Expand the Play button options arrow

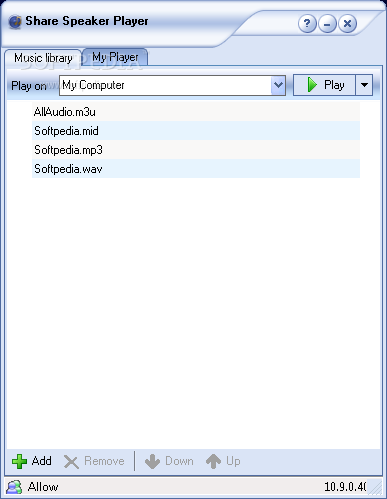364,85
